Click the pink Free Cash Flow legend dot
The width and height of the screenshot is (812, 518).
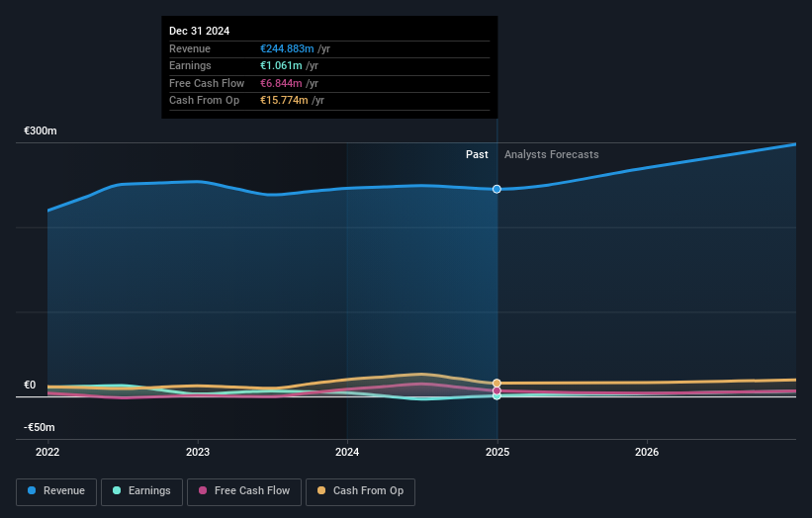(203, 490)
